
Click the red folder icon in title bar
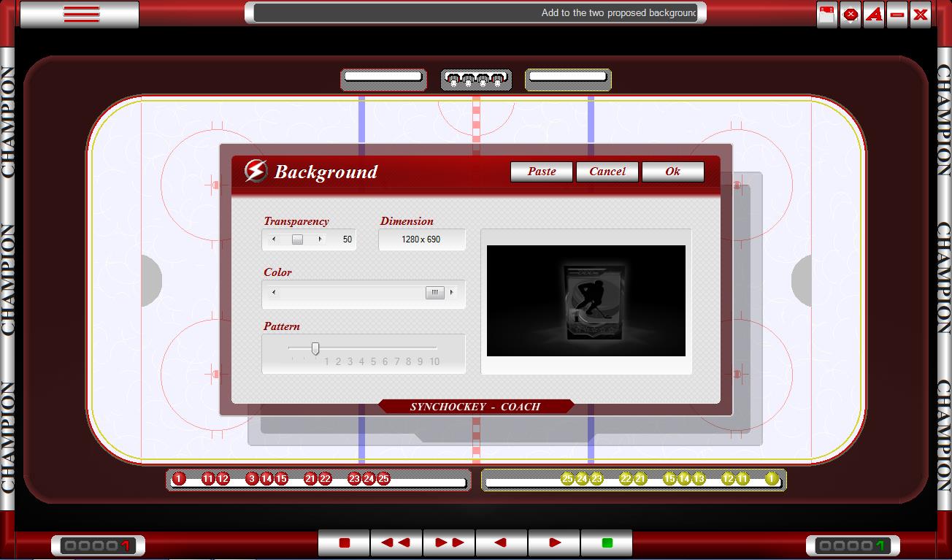pos(826,15)
